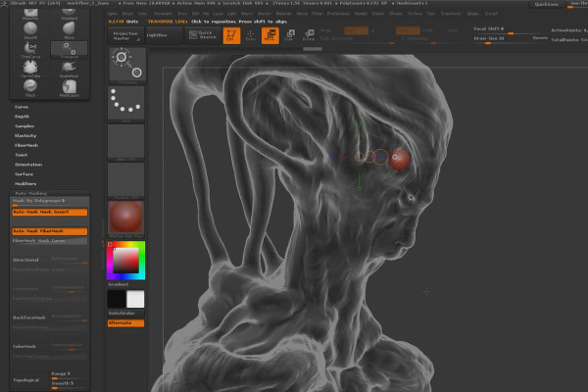Click the ZBrush logo icon
The width and height of the screenshot is (588, 392).
[x=4, y=3]
